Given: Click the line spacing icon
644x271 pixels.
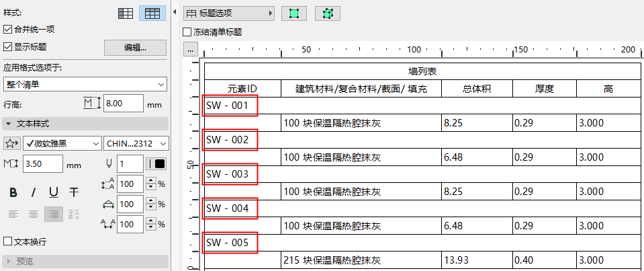Looking at the screenshot, I should tap(108, 184).
